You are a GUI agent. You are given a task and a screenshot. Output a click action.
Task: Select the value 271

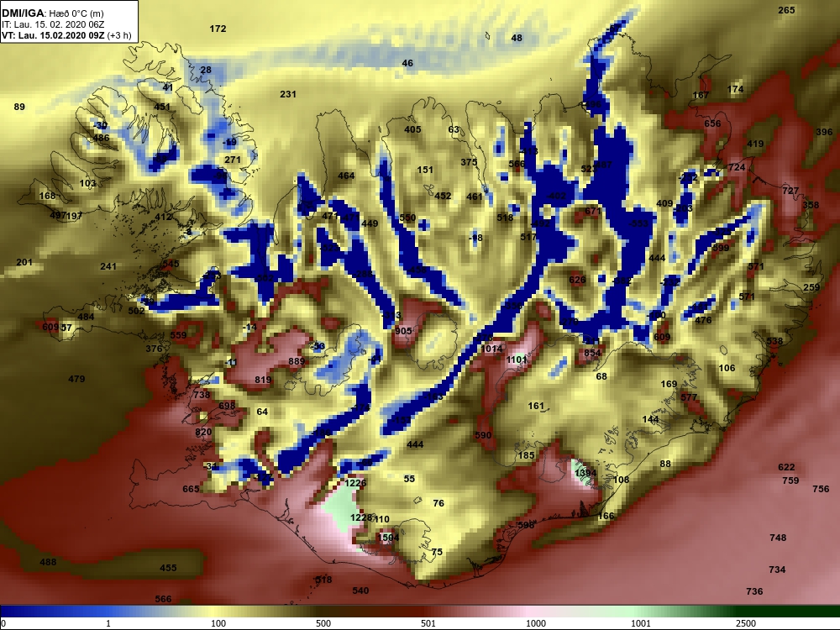click(x=233, y=160)
